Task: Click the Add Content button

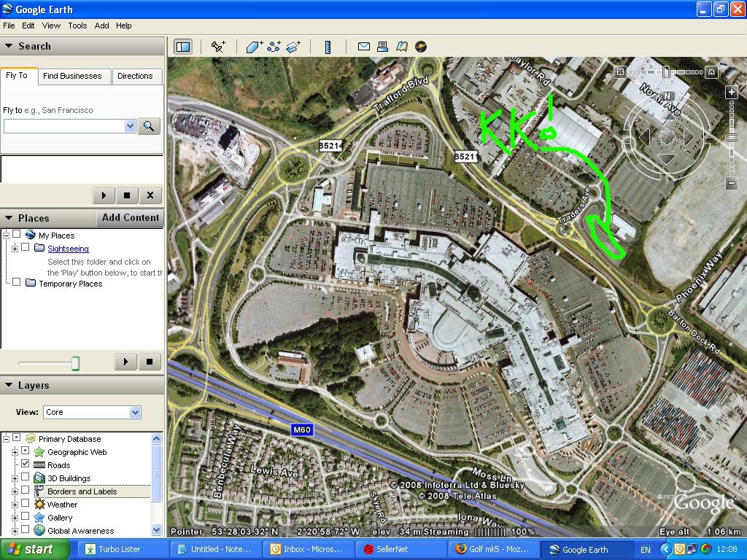Action: [x=130, y=217]
